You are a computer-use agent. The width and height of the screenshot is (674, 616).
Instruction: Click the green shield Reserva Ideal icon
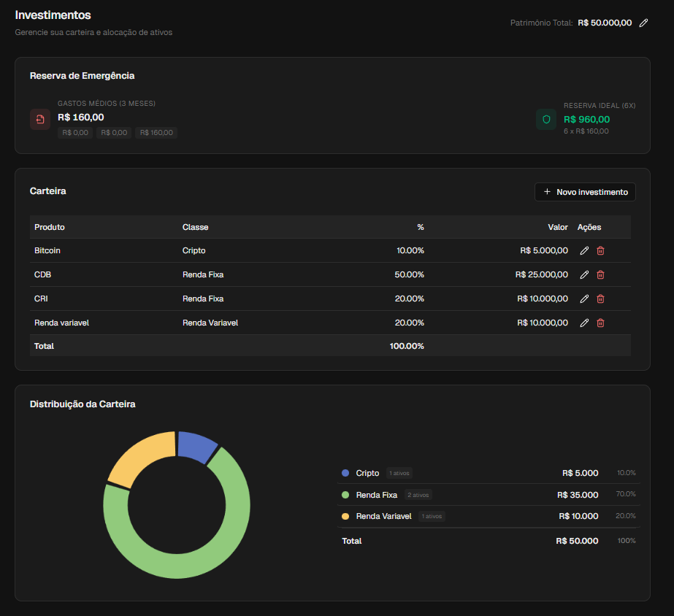point(546,119)
